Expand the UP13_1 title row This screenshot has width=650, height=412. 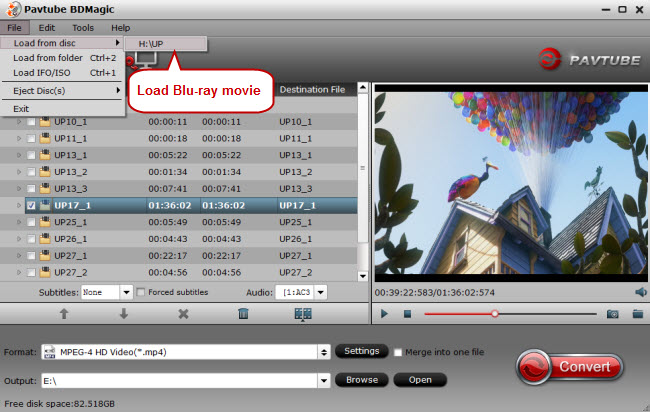point(19,155)
